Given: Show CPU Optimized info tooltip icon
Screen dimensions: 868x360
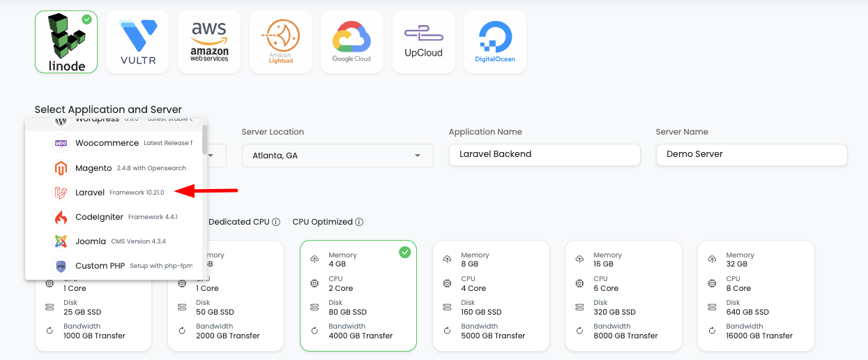Looking at the screenshot, I should pos(360,223).
